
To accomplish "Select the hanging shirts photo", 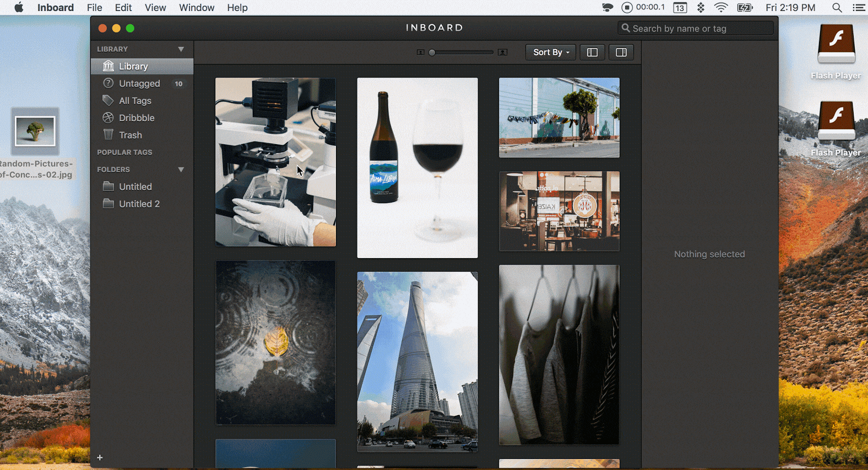I will coord(559,355).
